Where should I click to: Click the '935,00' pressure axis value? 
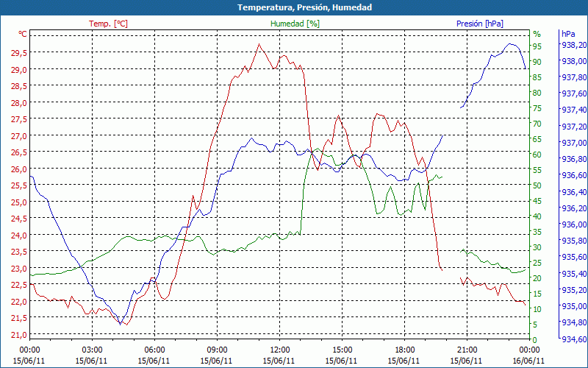pos(573,306)
